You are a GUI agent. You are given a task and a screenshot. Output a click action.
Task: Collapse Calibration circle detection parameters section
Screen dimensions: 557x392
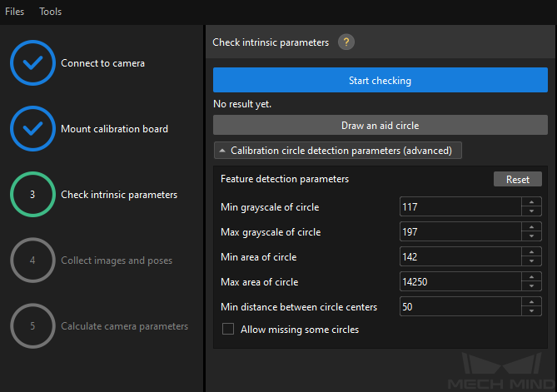338,151
